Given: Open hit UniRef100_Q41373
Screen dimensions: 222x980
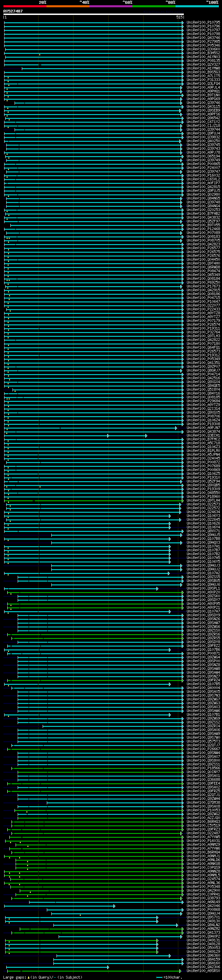Looking at the screenshot, I should click(x=203, y=932).
